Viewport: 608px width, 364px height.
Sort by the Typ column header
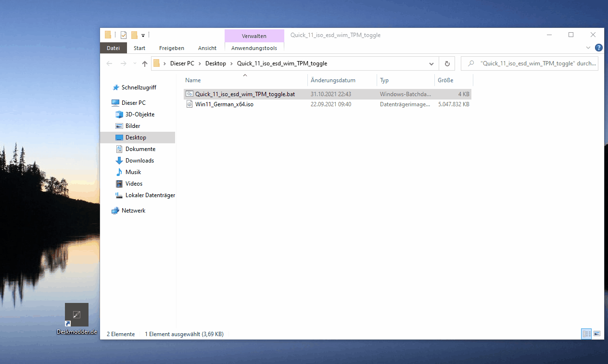click(405, 80)
